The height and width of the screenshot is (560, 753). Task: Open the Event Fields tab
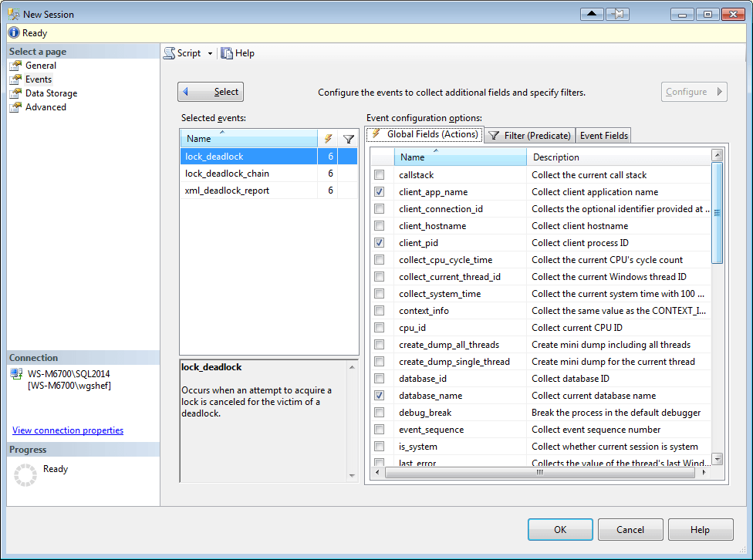coord(603,135)
